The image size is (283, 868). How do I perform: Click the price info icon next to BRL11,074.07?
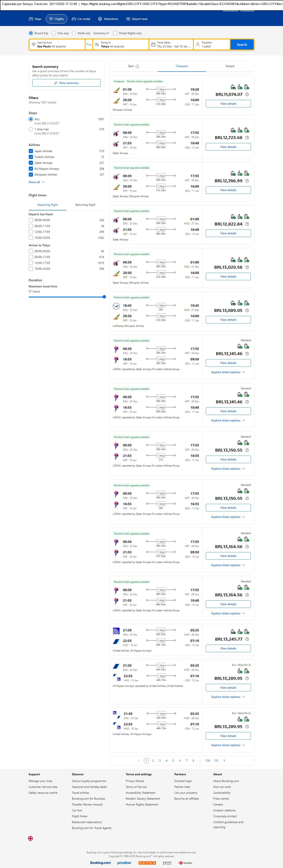(247, 94)
